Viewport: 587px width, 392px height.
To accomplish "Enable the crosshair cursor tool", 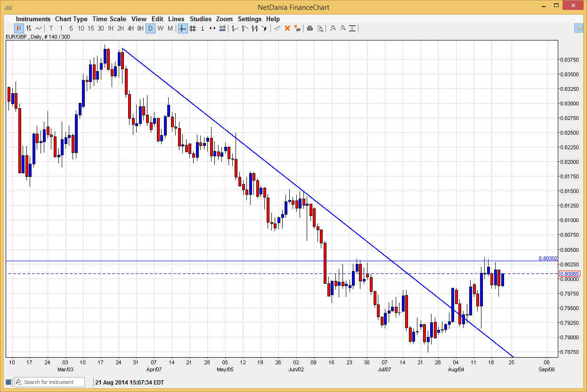I will coord(182,28).
